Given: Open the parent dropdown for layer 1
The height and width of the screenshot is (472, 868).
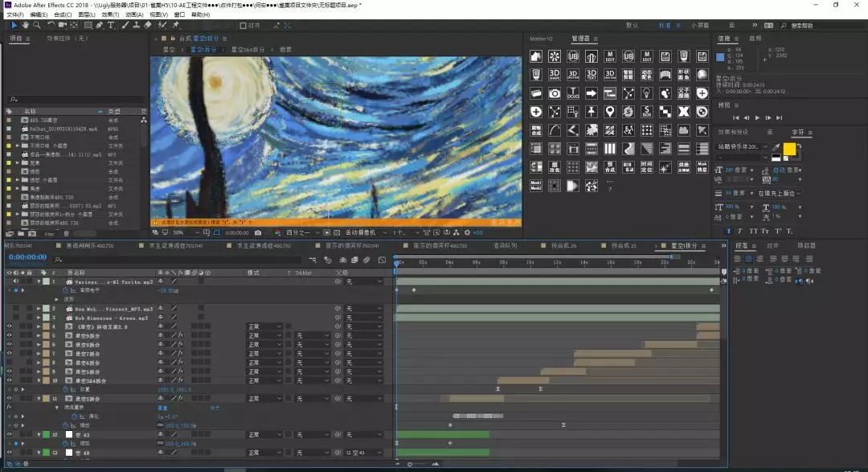Looking at the screenshot, I should pyautogui.click(x=362, y=281).
